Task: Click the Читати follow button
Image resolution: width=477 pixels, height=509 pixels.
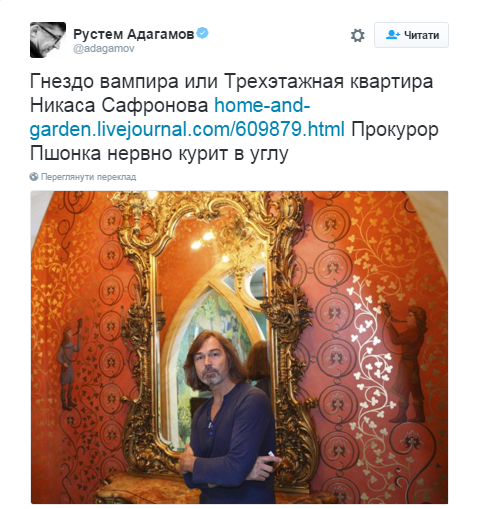Action: [411, 35]
